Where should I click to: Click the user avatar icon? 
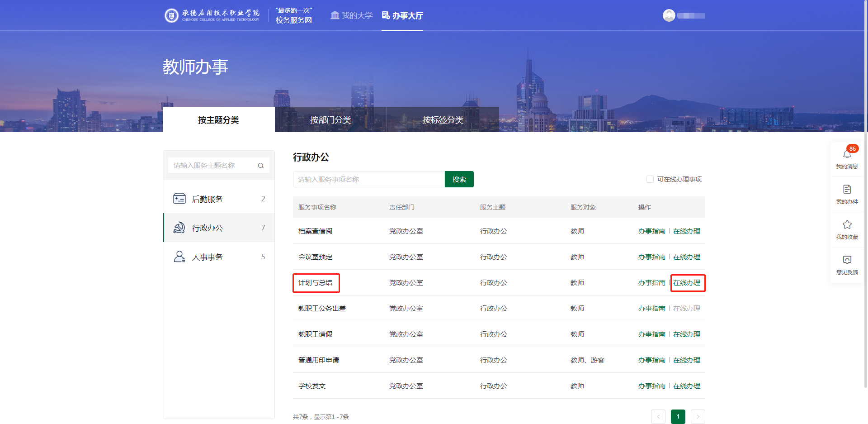pyautogui.click(x=669, y=15)
